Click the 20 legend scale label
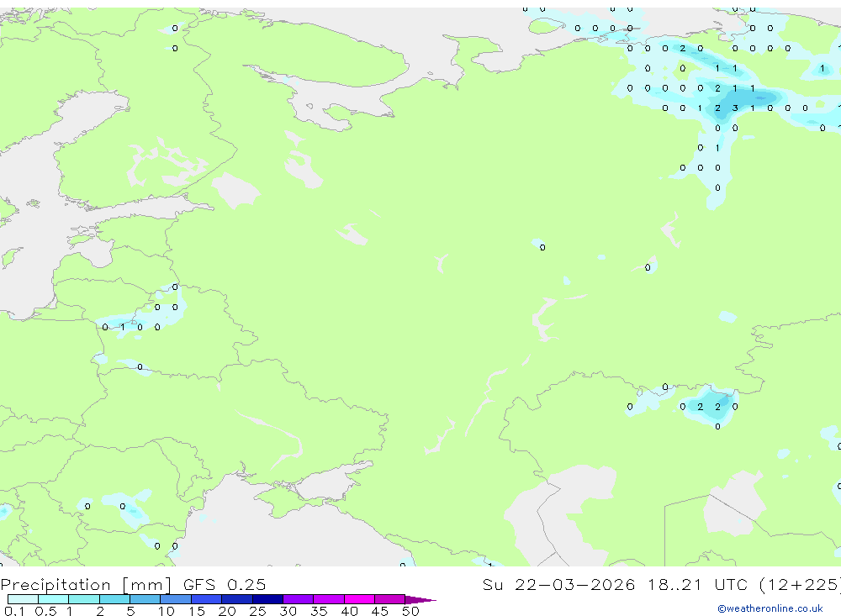841x616 pixels. (227, 611)
